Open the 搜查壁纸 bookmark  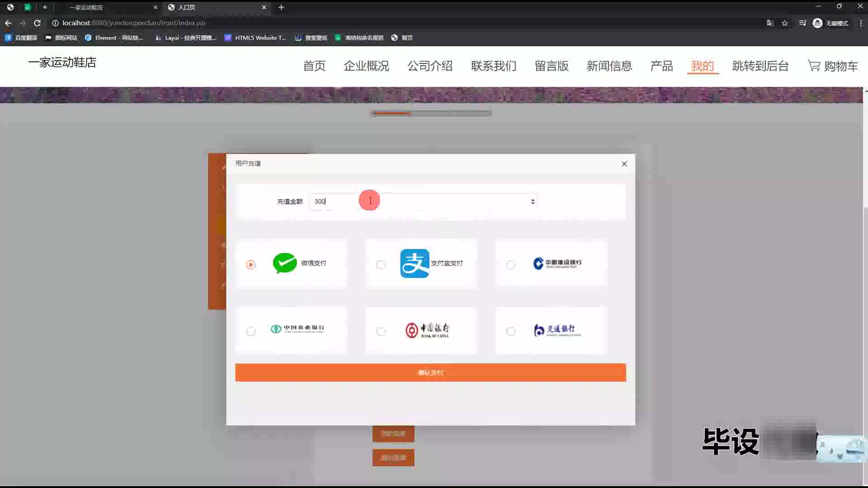pyautogui.click(x=311, y=38)
